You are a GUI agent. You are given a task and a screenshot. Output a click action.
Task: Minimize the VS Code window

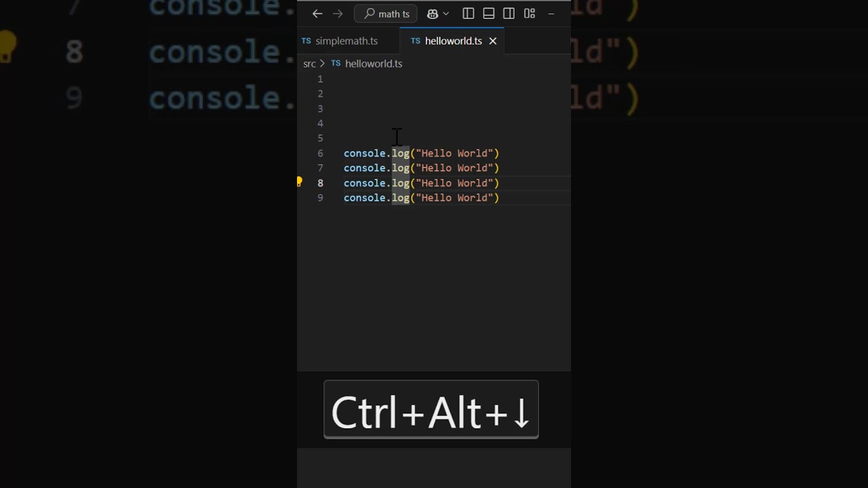click(x=551, y=14)
